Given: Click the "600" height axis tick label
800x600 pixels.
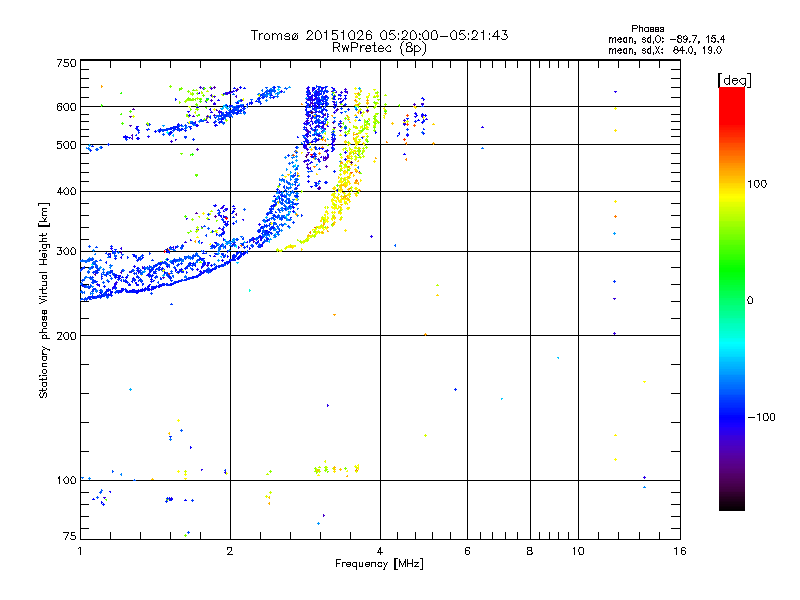Looking at the screenshot, I should pyautogui.click(x=66, y=107).
